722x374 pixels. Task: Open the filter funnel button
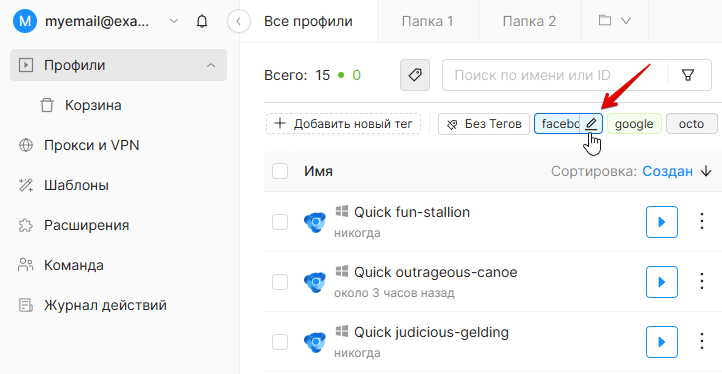688,75
